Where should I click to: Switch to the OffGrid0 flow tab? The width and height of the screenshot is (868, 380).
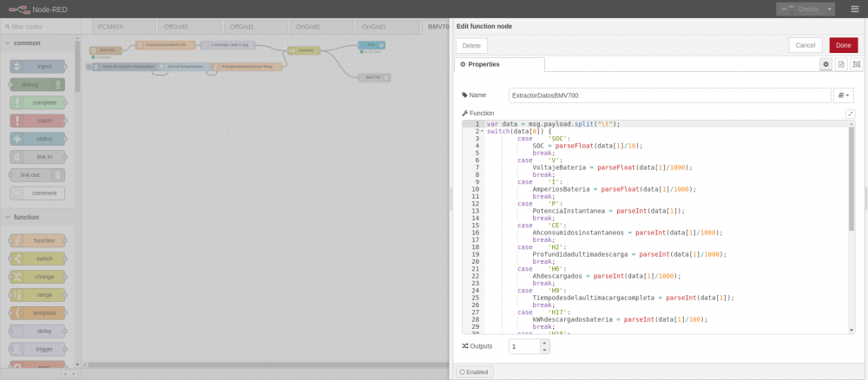click(189, 27)
